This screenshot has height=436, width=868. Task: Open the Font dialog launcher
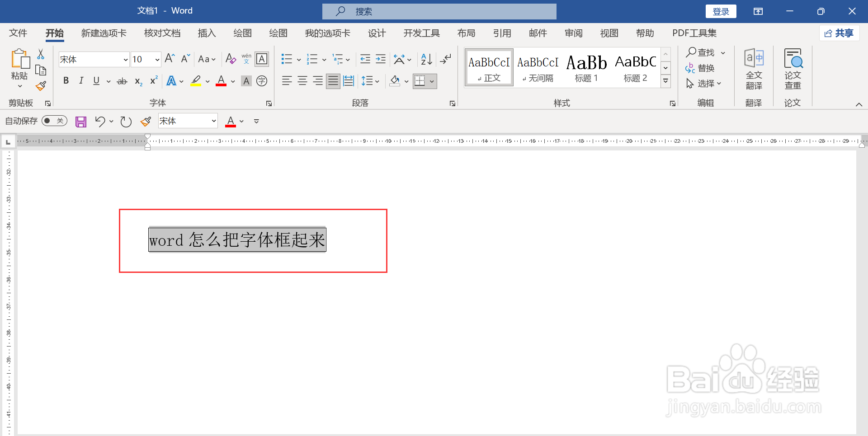click(269, 103)
